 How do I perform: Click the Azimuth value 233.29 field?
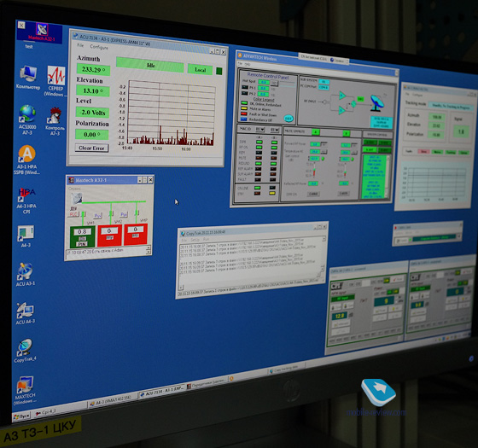[93, 69]
